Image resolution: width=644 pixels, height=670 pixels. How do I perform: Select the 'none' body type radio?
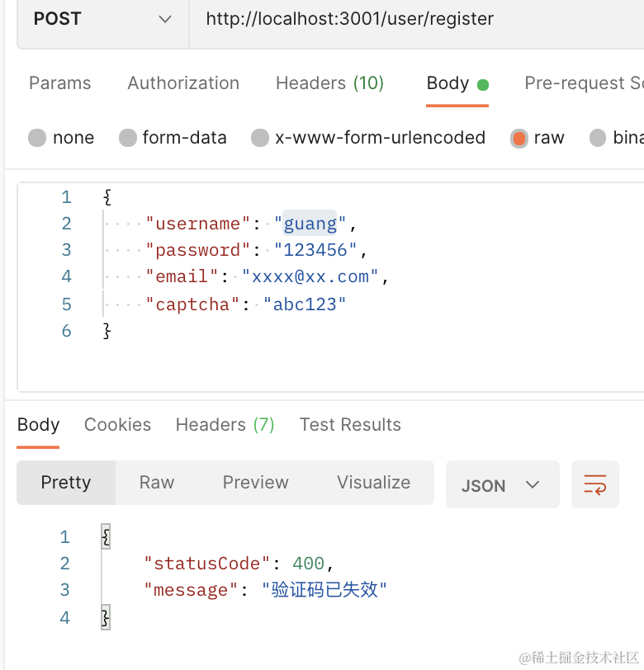37,138
